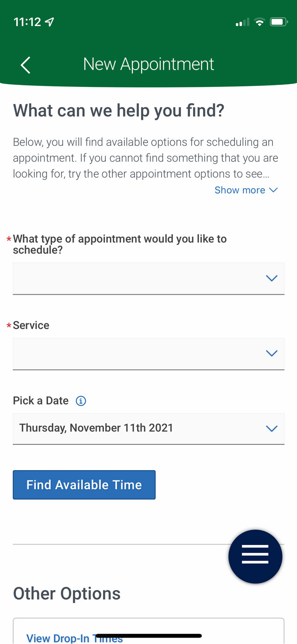Expand the Service dropdown field
The width and height of the screenshot is (297, 644).
(148, 354)
